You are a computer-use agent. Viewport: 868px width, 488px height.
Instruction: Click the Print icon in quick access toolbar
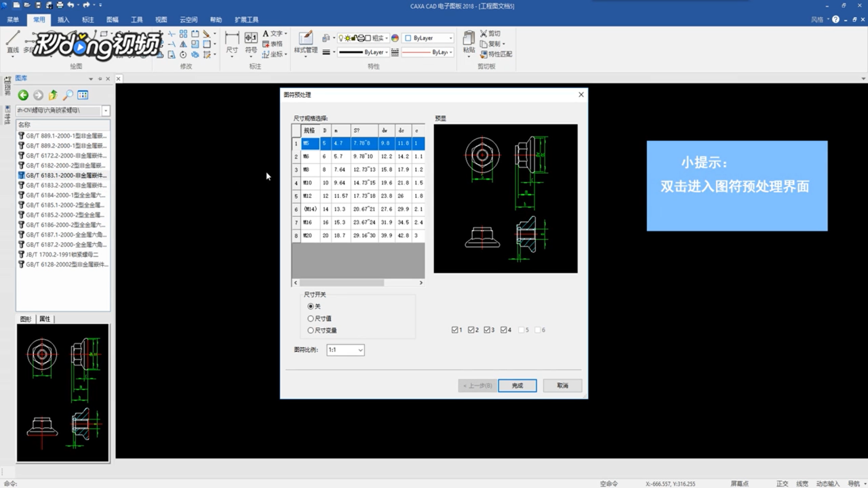pyautogui.click(x=58, y=5)
